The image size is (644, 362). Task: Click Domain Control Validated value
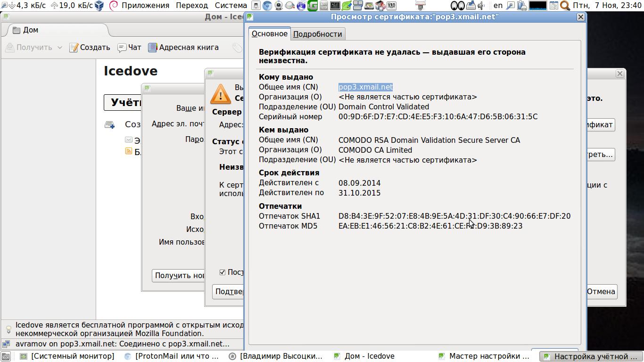[x=384, y=107]
